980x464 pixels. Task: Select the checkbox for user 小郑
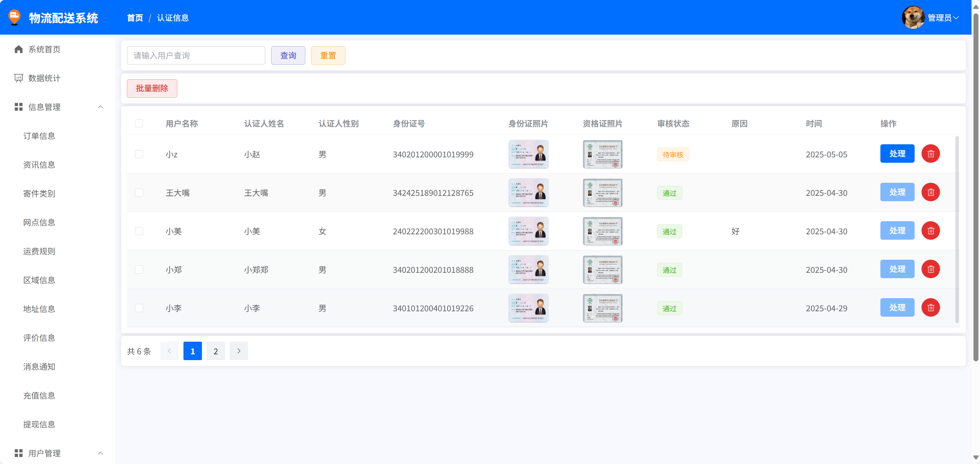[139, 270]
